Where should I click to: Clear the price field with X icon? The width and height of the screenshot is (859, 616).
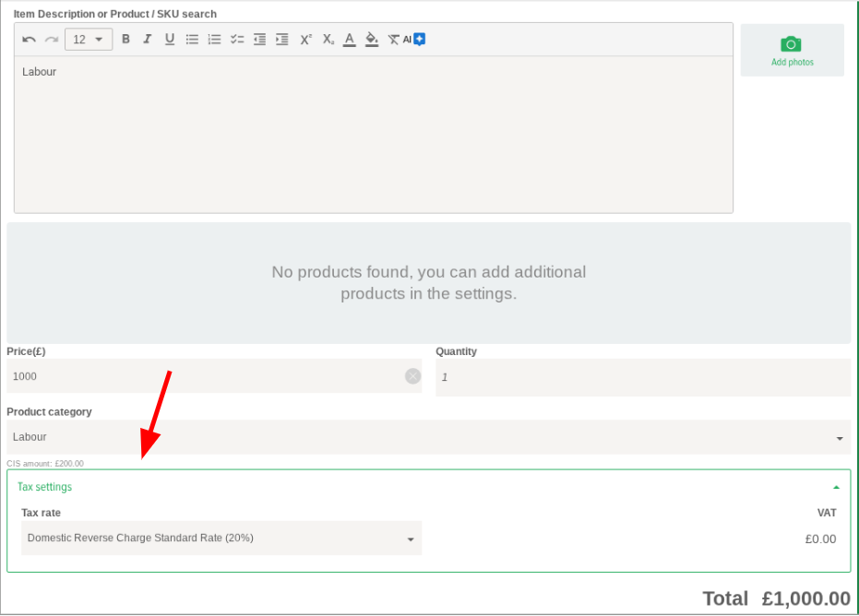point(412,376)
